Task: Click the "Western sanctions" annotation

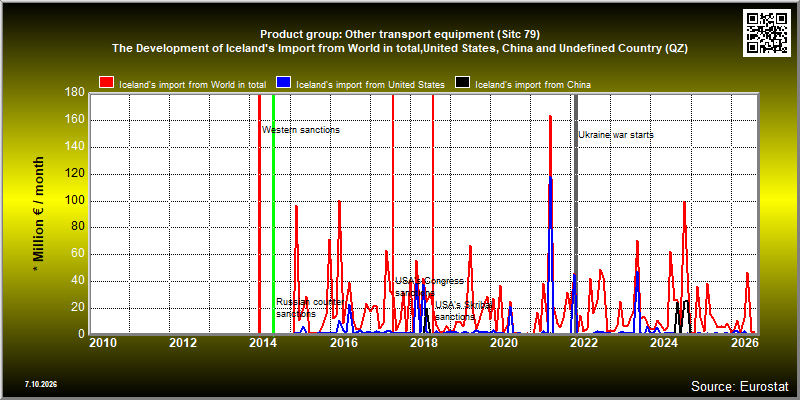Action: tap(301, 130)
